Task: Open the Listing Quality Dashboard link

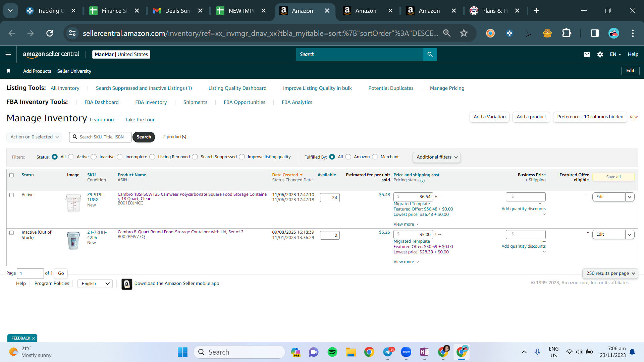Action: tap(237, 88)
